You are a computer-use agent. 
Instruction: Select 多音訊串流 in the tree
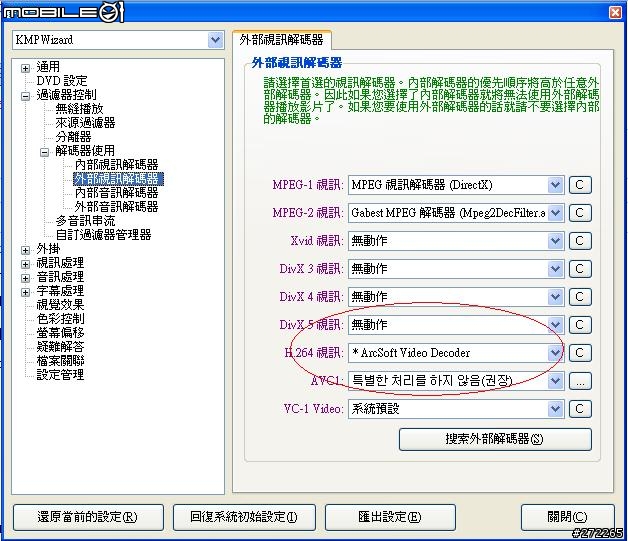[x=85, y=221]
